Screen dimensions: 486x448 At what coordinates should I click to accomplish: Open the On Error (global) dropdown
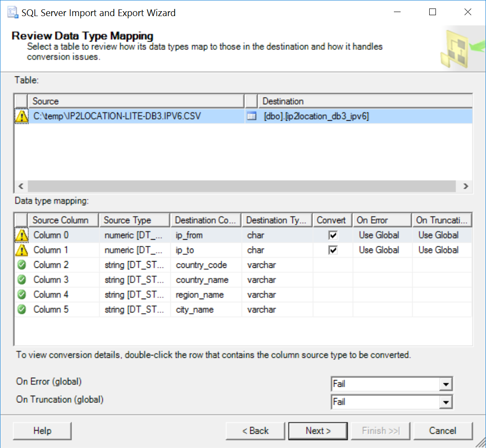coord(445,384)
